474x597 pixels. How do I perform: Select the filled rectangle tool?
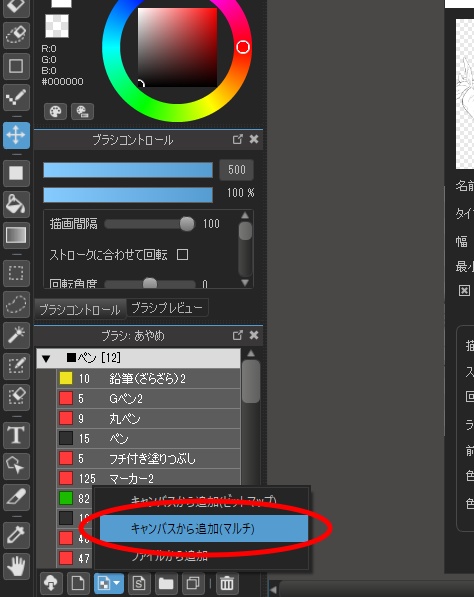tap(16, 173)
